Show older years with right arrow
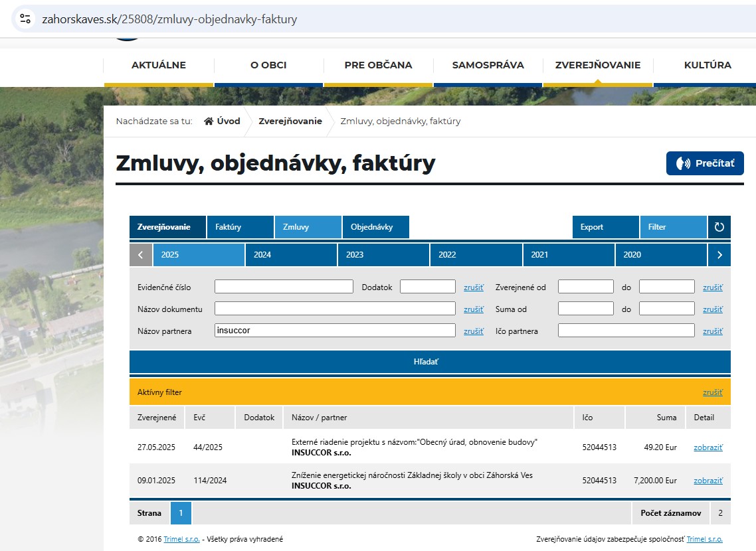Screen dimensions: 756x551 click(x=719, y=255)
